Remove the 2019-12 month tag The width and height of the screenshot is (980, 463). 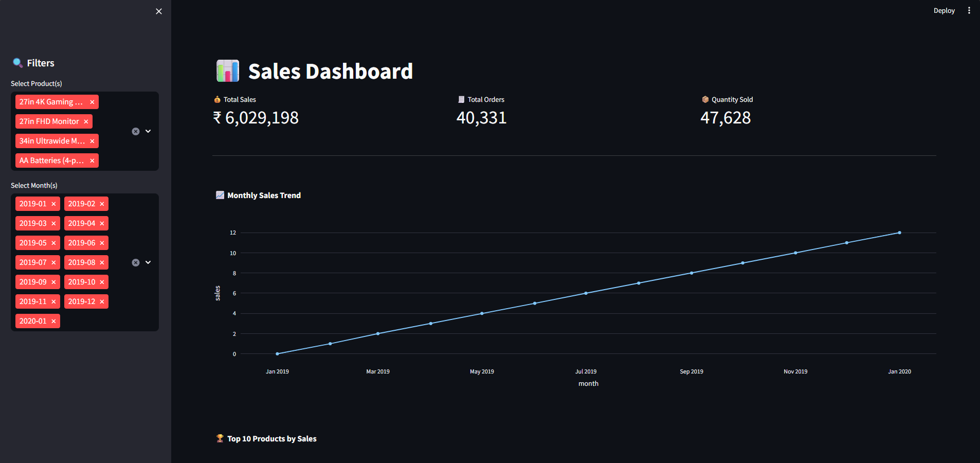tap(102, 301)
